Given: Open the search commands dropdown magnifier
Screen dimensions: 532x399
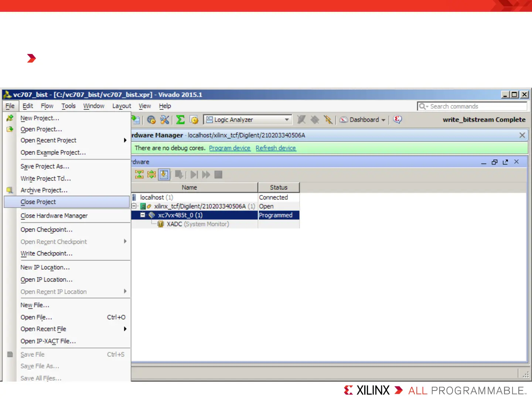Looking at the screenshot, I should coord(423,106).
